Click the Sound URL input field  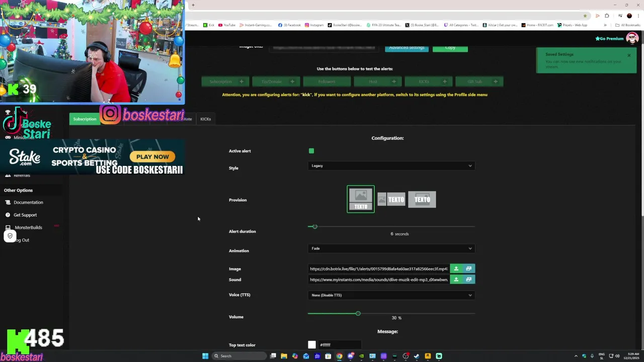pos(378,280)
